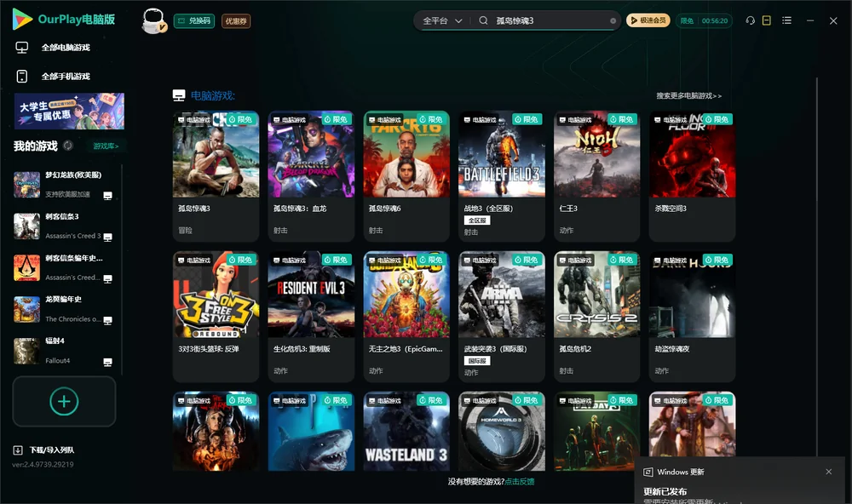Image resolution: width=852 pixels, height=504 pixels.
Task: Click the 兑换码 redeem code button
Action: (x=194, y=21)
